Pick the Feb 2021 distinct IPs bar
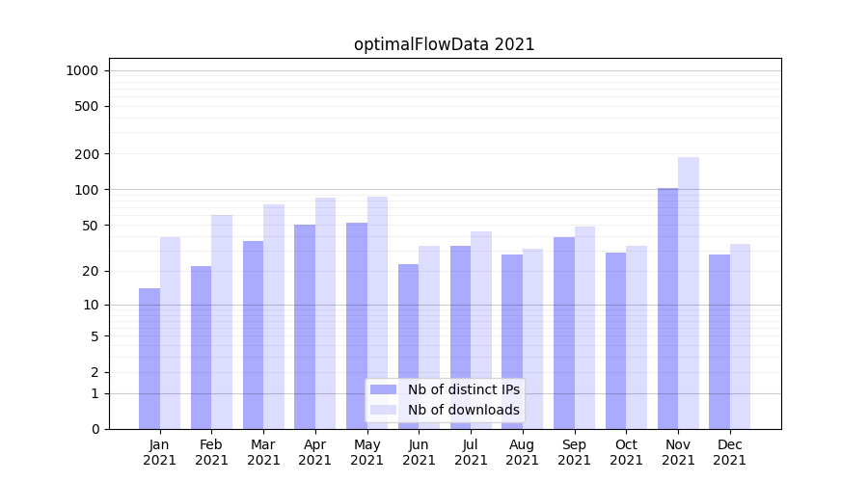This screenshot has width=868, height=482. click(201, 347)
